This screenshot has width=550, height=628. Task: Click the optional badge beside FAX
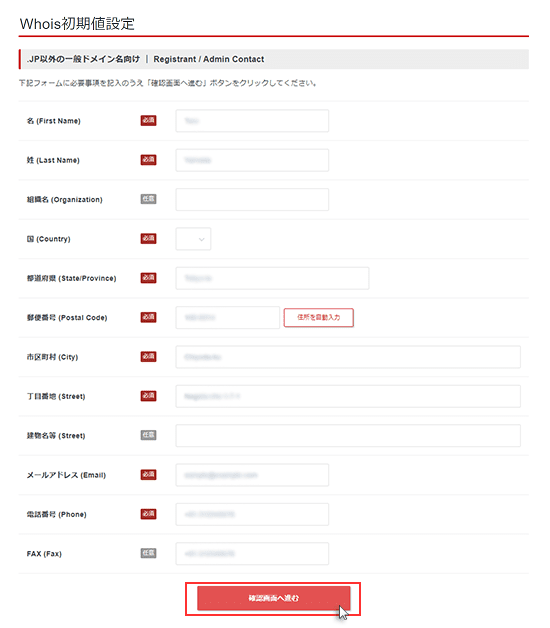(148, 553)
